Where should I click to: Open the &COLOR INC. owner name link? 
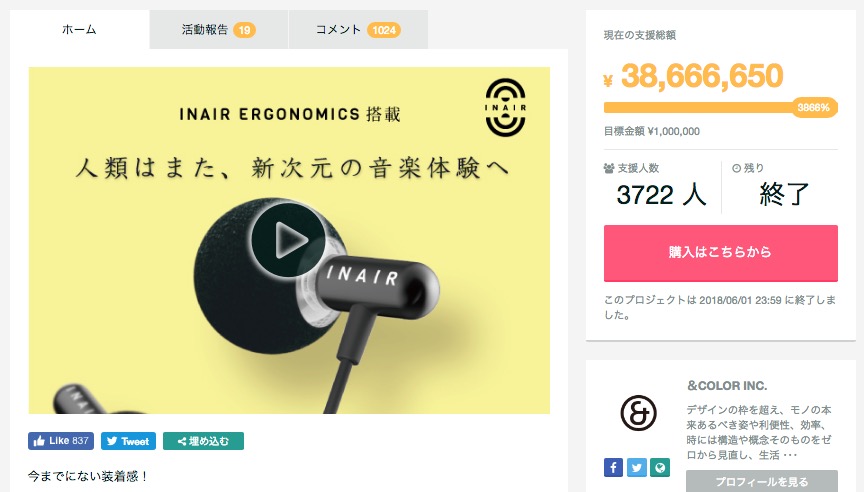pos(727,386)
